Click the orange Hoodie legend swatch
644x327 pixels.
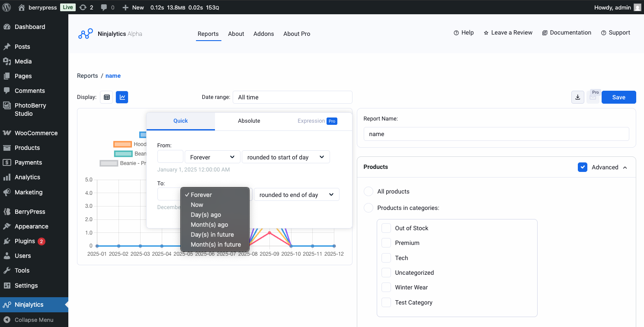(122, 144)
